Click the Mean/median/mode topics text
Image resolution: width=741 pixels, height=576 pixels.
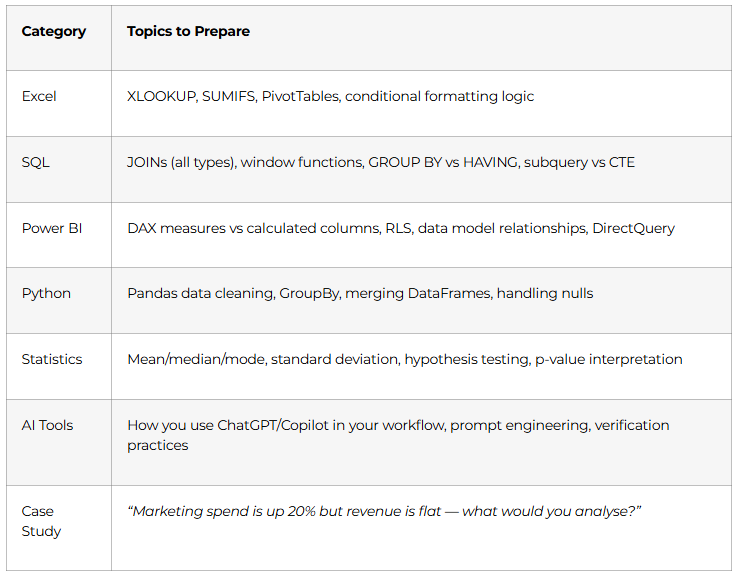coord(405,360)
